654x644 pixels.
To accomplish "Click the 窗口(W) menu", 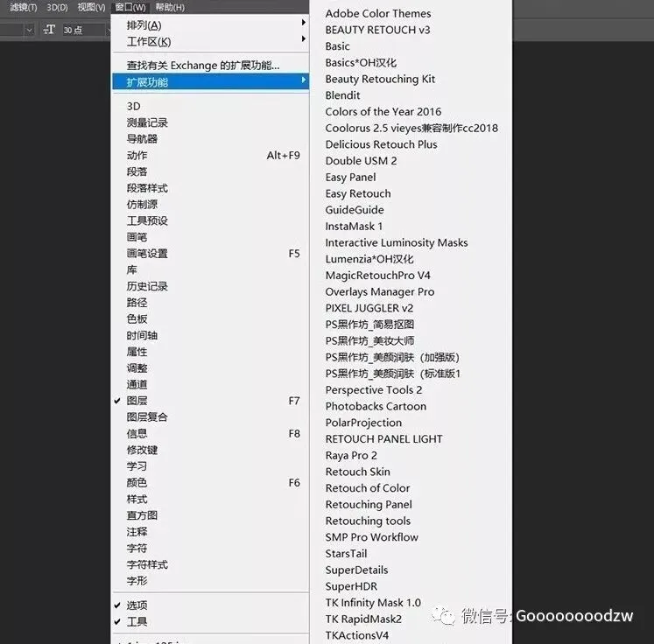I will [130, 8].
